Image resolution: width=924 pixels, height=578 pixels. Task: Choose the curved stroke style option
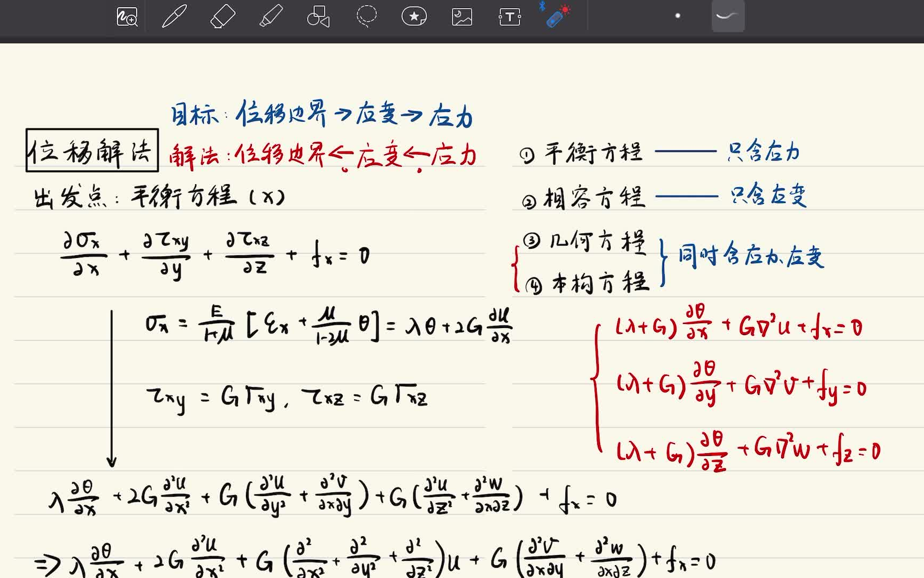pyautogui.click(x=728, y=16)
